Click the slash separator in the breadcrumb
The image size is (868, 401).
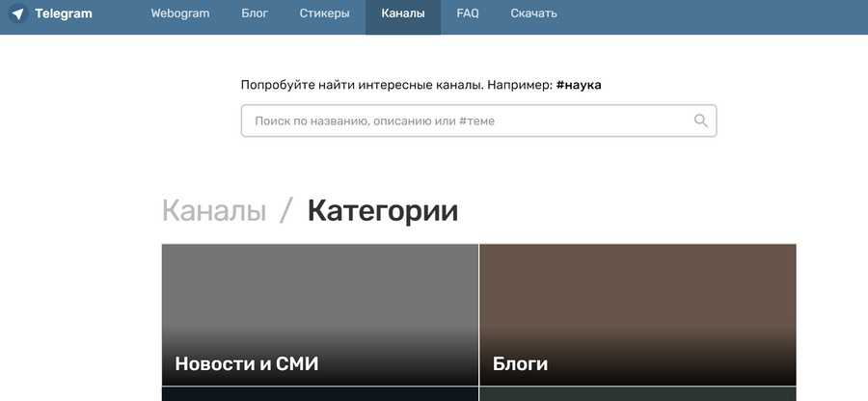click(285, 211)
